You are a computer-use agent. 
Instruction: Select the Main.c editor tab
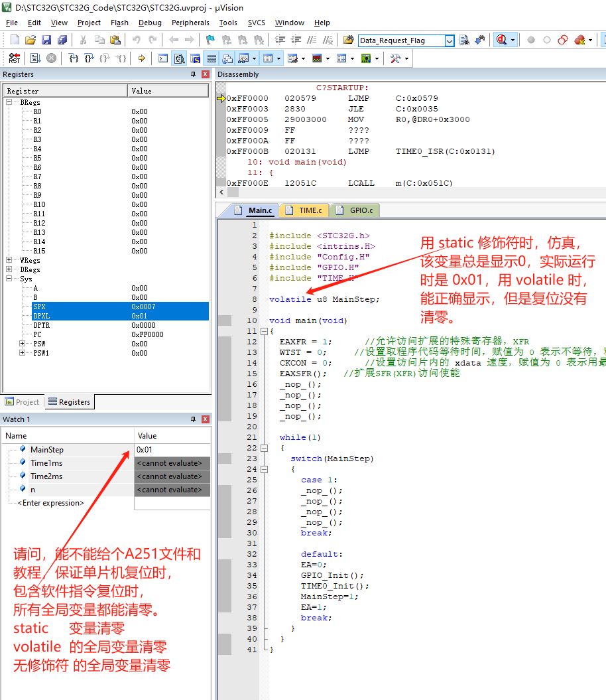[x=253, y=210]
